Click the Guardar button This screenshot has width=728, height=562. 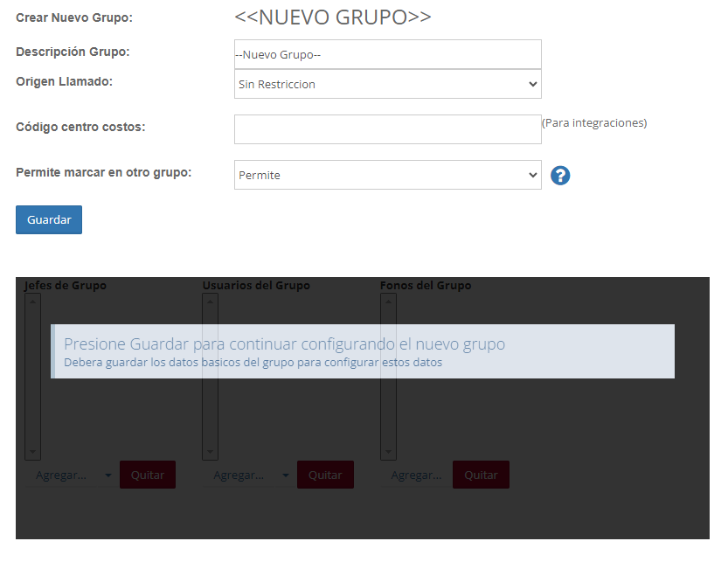pos(49,219)
